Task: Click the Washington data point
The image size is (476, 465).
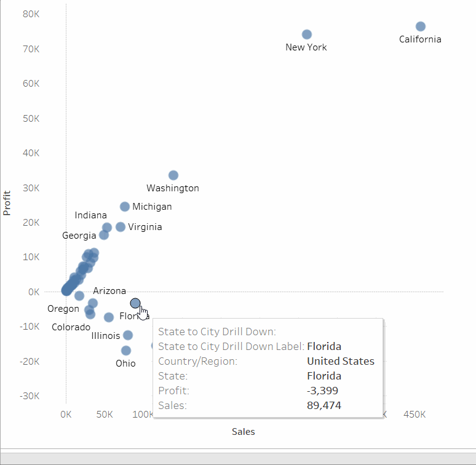Action: point(173,175)
